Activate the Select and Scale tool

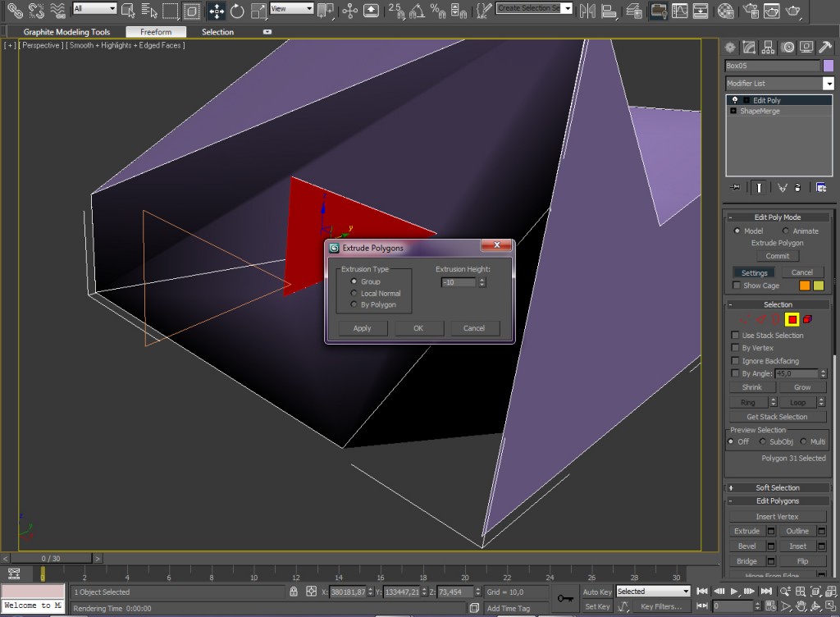pyautogui.click(x=258, y=10)
